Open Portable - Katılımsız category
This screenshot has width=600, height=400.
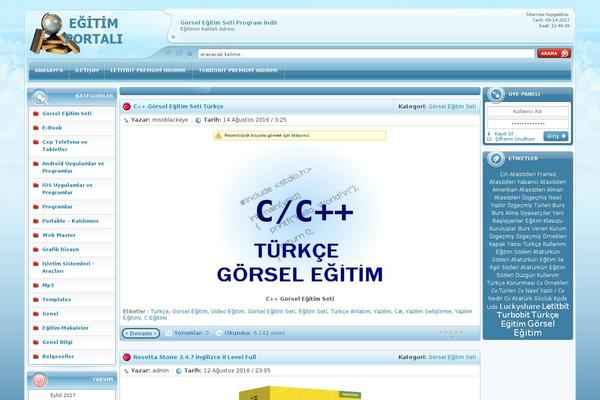[x=70, y=221]
